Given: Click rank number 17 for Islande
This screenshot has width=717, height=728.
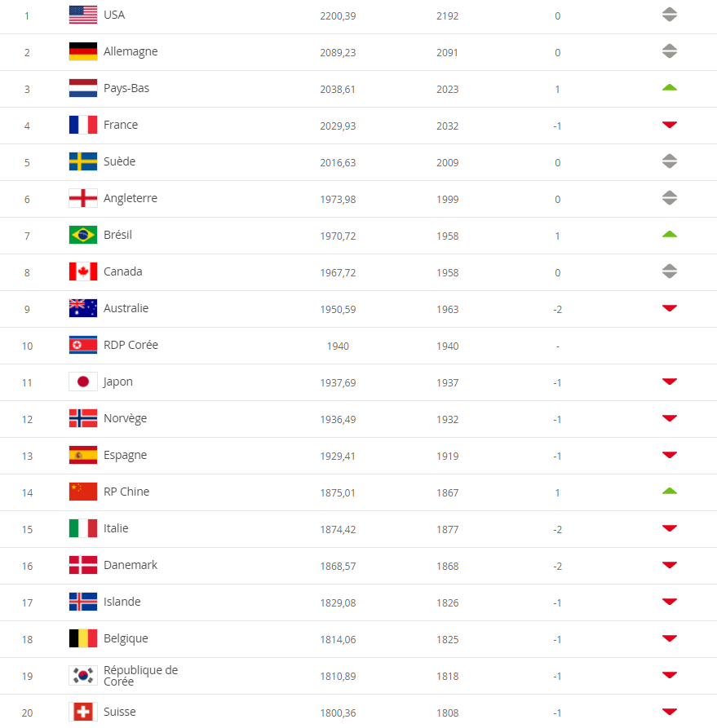Looking at the screenshot, I should pos(27,602).
